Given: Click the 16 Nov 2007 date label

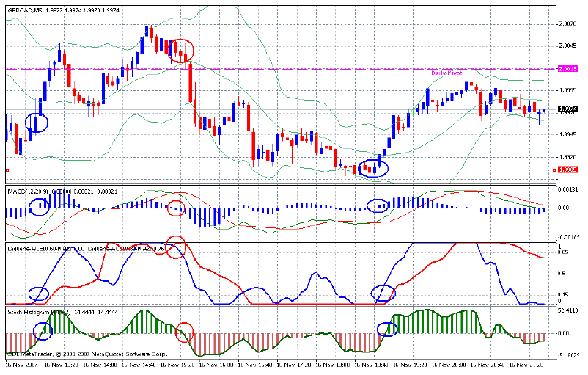Looking at the screenshot, I should [22, 365].
